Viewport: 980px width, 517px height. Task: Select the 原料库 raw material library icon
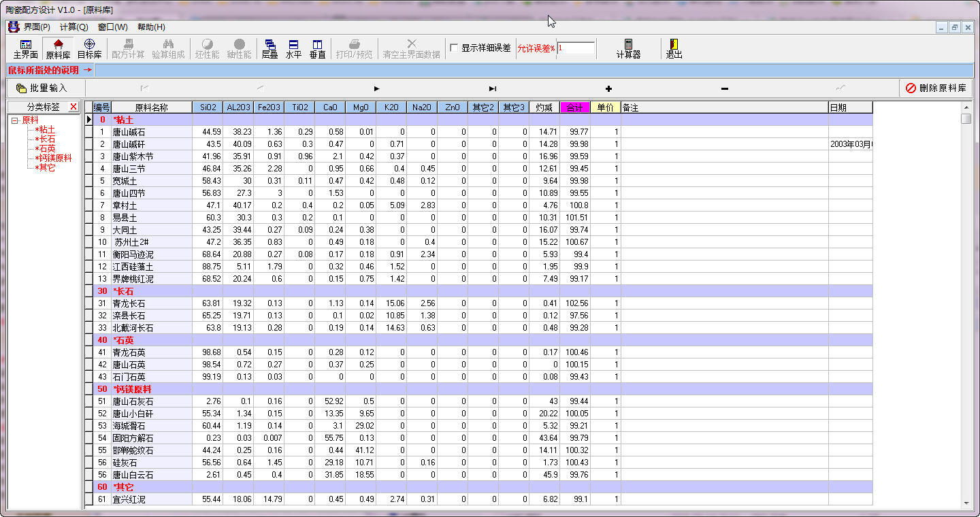pyautogui.click(x=58, y=48)
